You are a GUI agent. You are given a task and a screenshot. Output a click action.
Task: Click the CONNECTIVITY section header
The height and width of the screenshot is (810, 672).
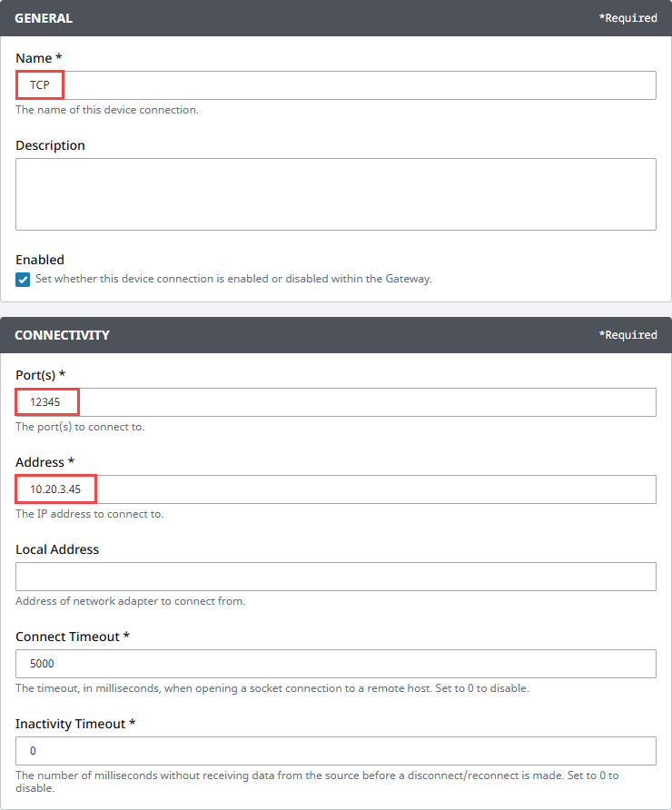coord(62,335)
